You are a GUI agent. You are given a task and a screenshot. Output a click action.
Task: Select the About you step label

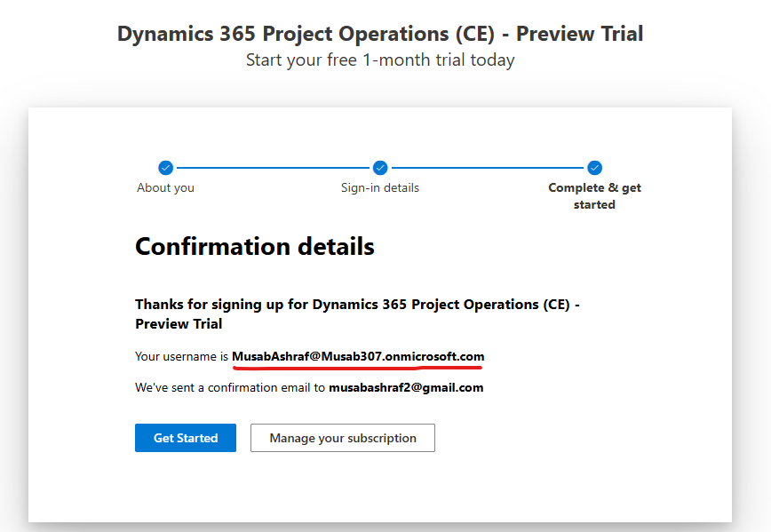tap(165, 187)
